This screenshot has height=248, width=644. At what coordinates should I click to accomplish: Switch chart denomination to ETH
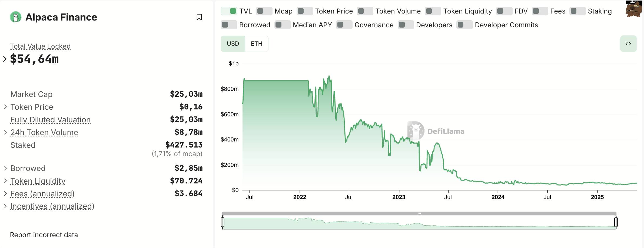256,43
